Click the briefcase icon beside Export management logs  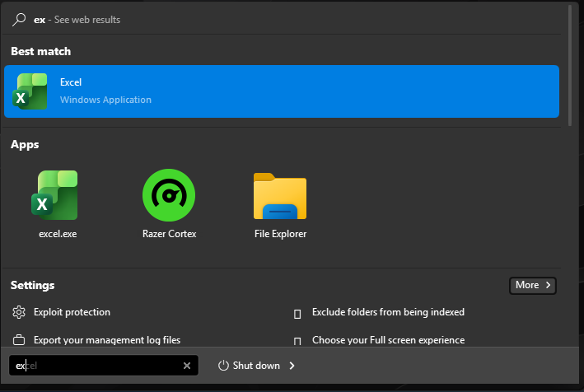(19, 340)
